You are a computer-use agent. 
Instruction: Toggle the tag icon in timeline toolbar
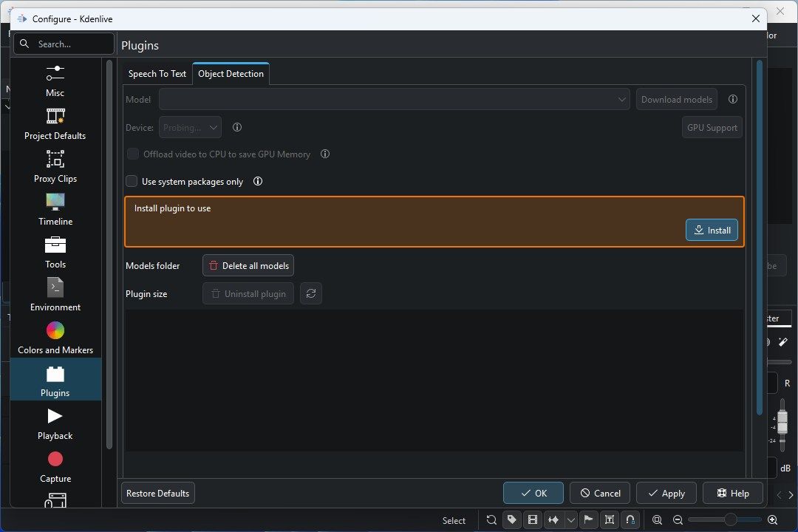click(x=512, y=519)
